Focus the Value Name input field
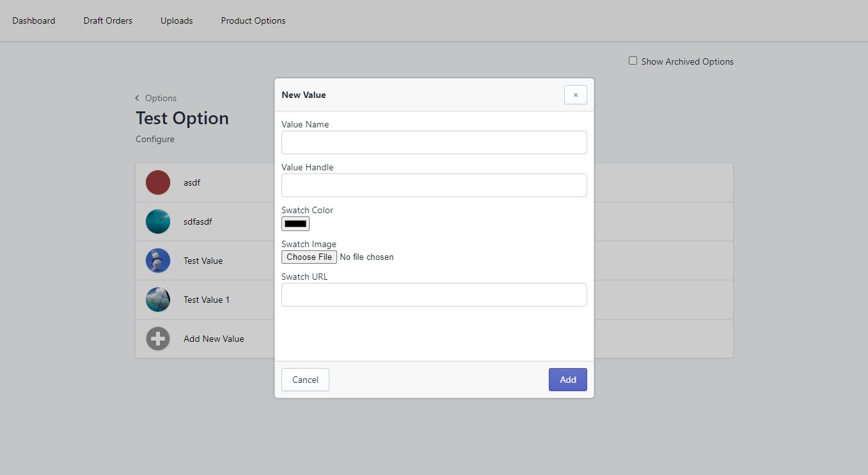 click(434, 142)
